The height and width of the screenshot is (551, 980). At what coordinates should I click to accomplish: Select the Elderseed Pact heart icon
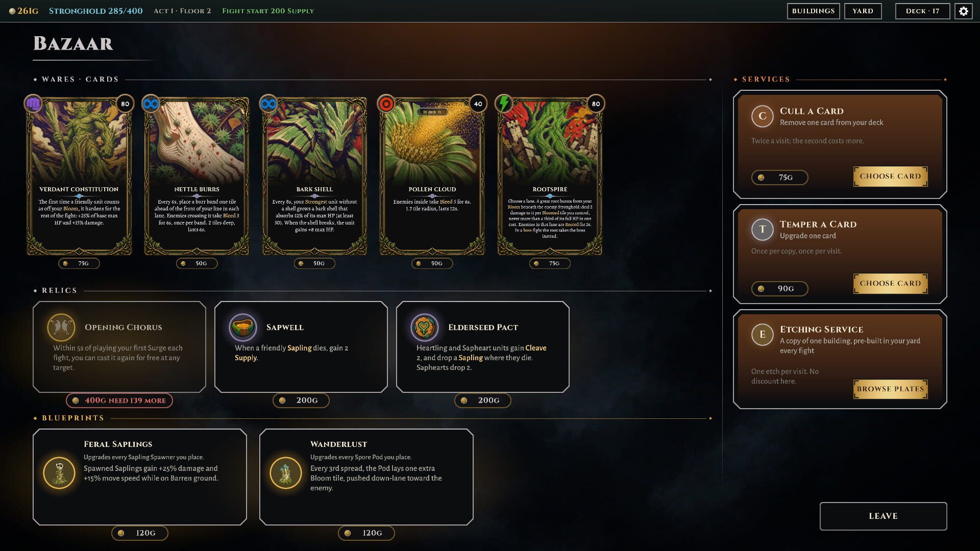(x=425, y=328)
